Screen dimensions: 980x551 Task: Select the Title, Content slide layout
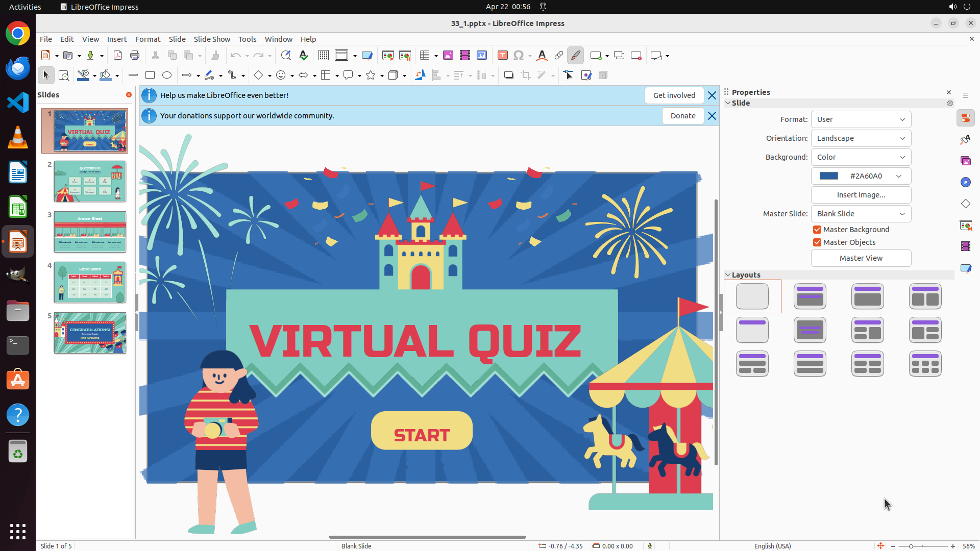867,296
